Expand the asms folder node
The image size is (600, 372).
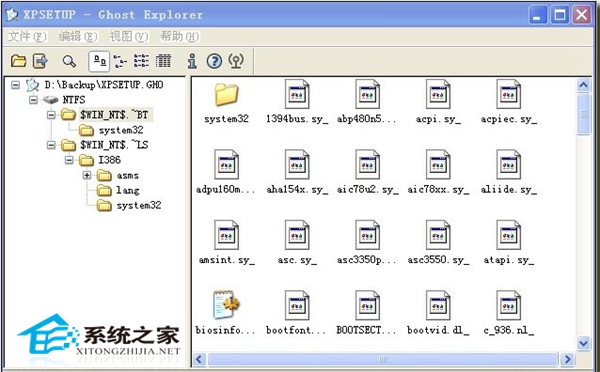pyautogui.click(x=87, y=175)
